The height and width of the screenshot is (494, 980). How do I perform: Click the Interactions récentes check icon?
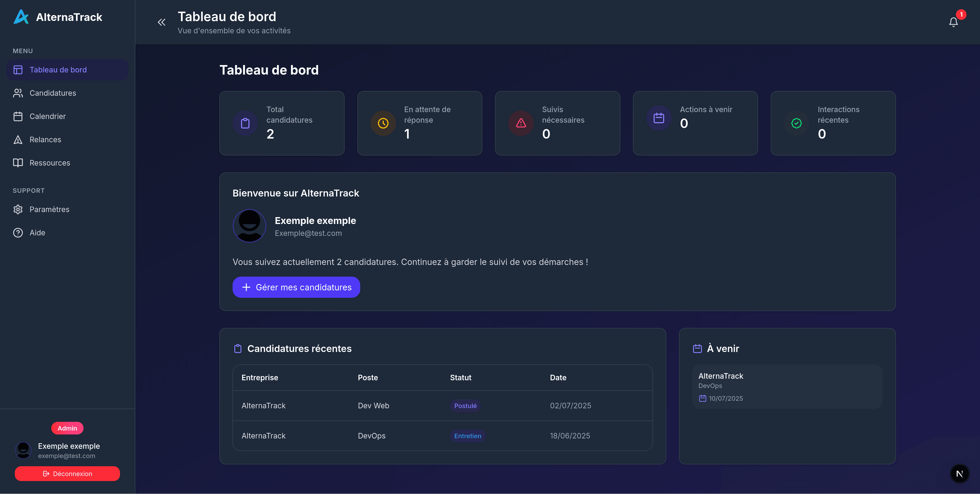(x=796, y=123)
